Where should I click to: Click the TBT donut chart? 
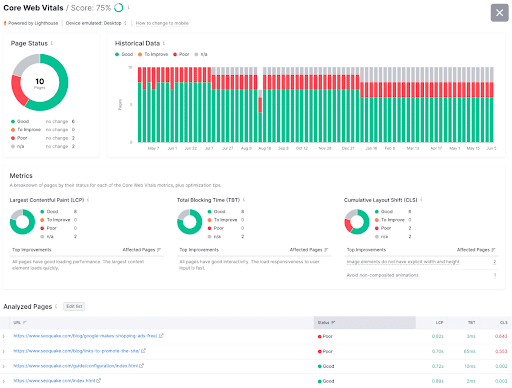[189, 222]
